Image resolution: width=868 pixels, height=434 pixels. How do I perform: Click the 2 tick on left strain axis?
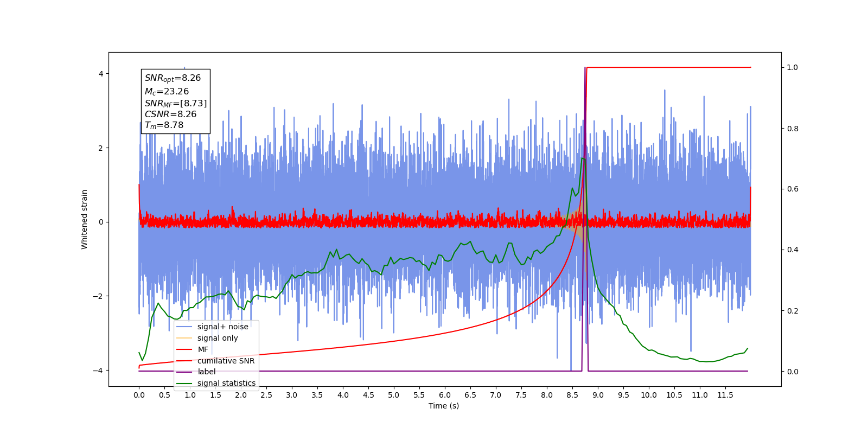[100, 148]
